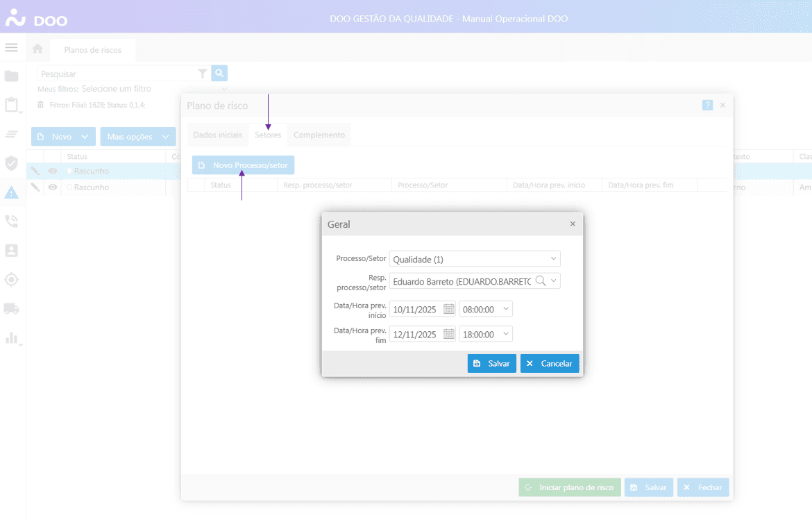Image resolution: width=812 pixels, height=520 pixels.
Task: Click the blue search button
Action: [x=219, y=74]
